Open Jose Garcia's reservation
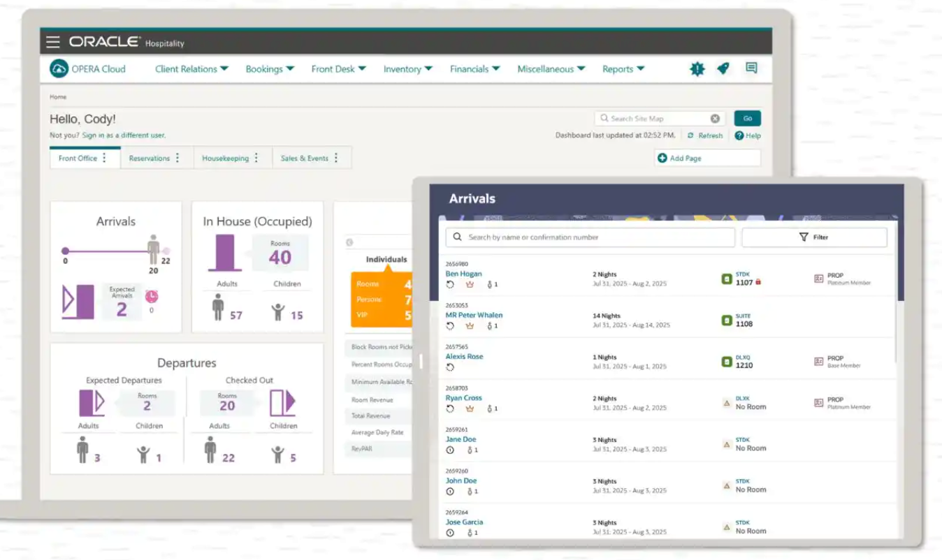The image size is (942, 560). (x=464, y=522)
